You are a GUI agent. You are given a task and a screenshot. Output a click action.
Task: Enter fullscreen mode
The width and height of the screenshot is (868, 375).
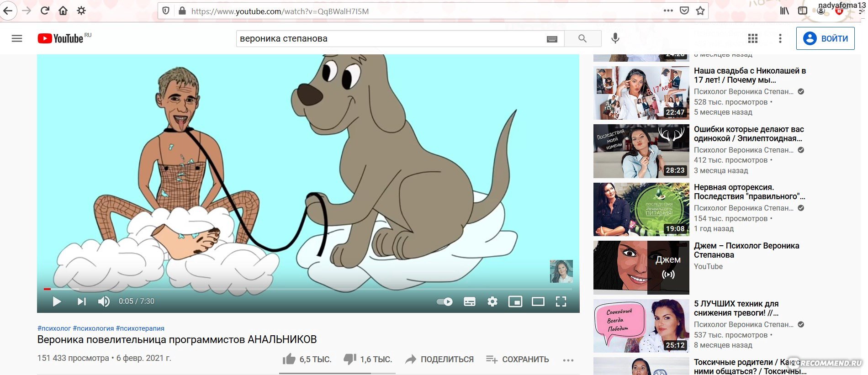point(561,301)
